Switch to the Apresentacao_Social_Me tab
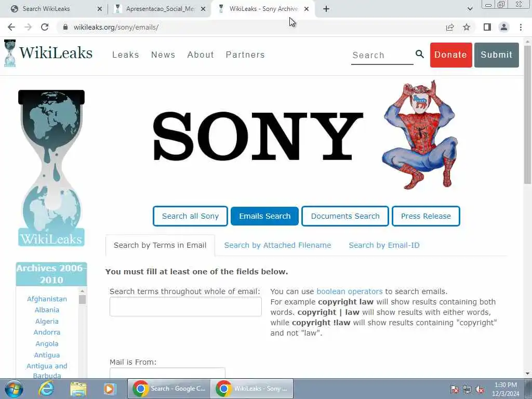The image size is (532, 399). point(160,9)
